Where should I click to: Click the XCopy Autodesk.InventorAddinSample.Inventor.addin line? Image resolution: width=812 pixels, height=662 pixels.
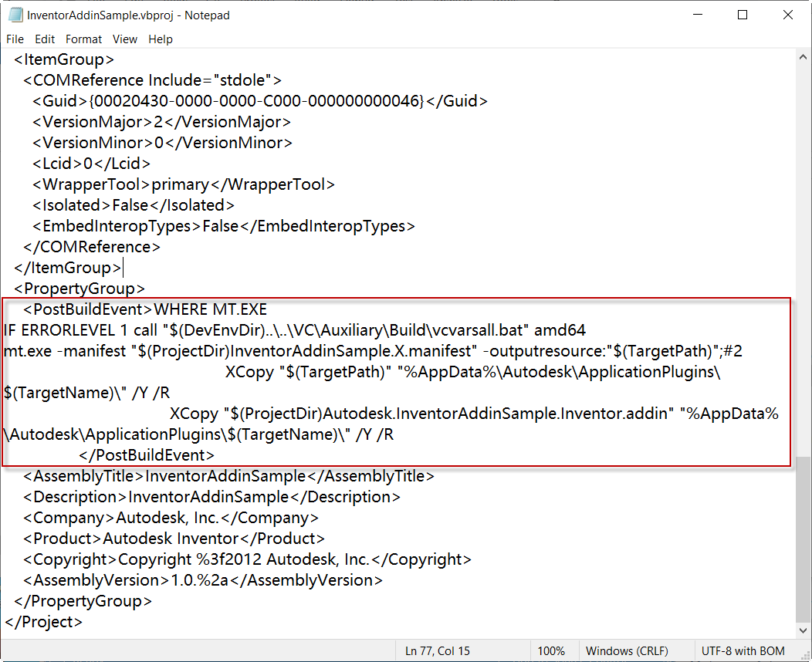475,414
